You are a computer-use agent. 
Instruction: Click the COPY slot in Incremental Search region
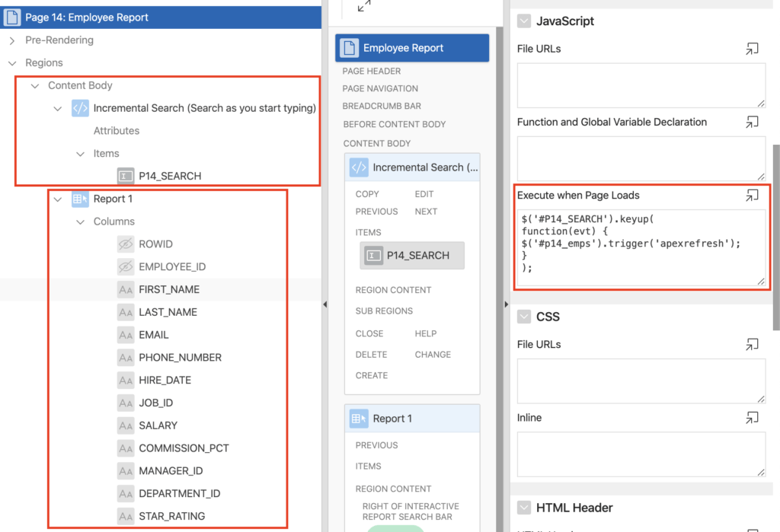click(367, 194)
